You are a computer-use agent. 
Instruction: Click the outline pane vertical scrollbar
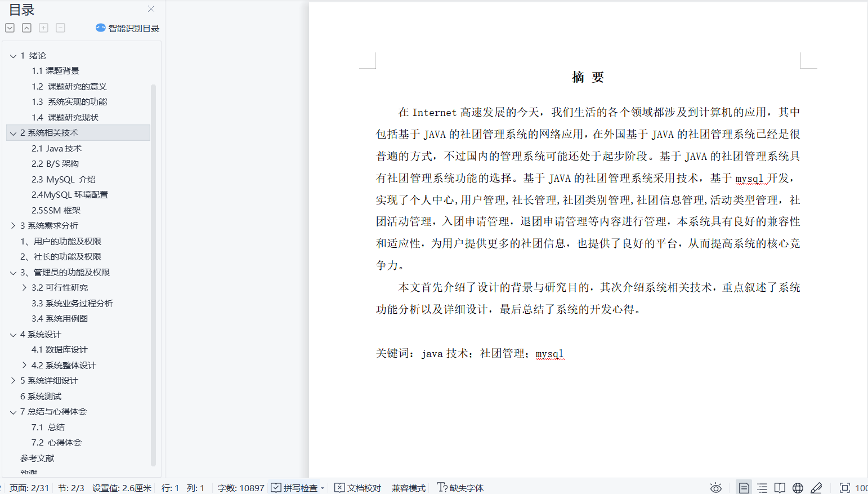pyautogui.click(x=153, y=275)
